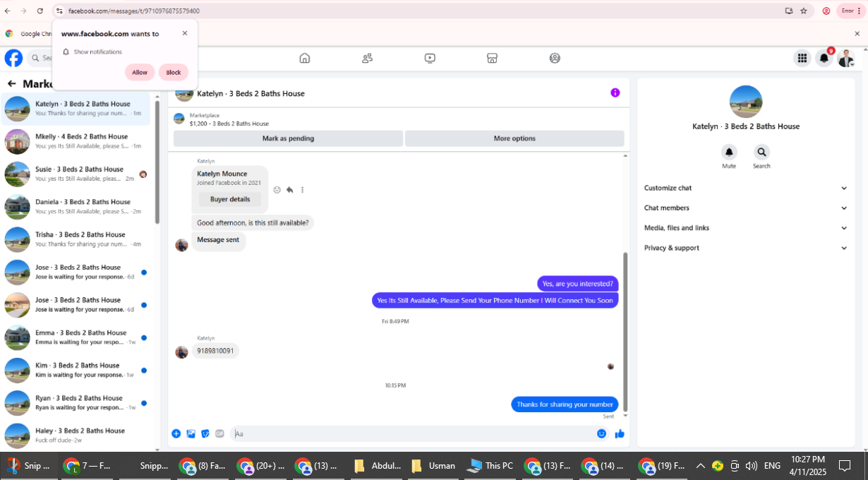The image size is (868, 480).
Task: Open more actions plus icon in composer
Action: click(x=176, y=433)
